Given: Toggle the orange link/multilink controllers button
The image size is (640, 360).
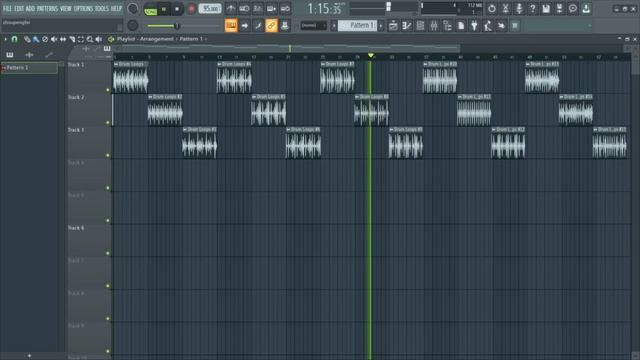Looking at the screenshot, I should coord(271,26).
